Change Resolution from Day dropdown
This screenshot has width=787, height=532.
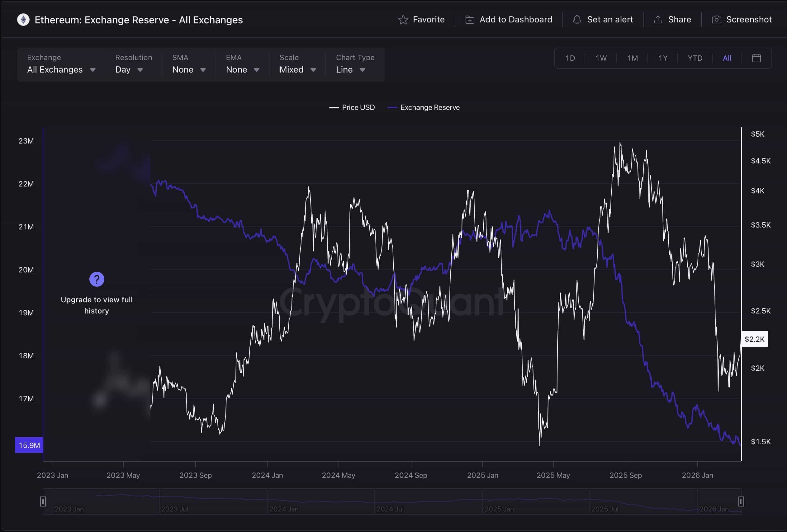tap(129, 70)
